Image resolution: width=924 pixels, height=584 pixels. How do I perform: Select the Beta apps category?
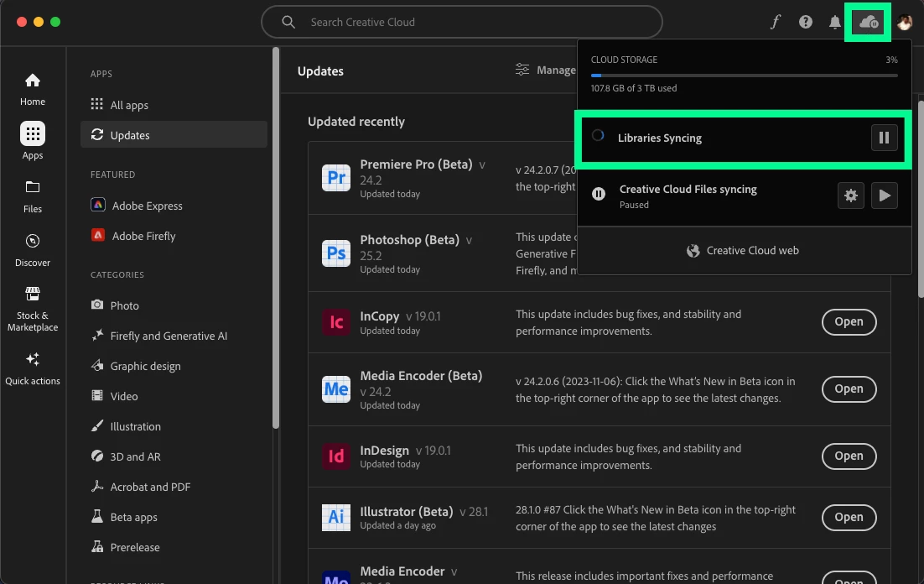[x=174, y=518]
